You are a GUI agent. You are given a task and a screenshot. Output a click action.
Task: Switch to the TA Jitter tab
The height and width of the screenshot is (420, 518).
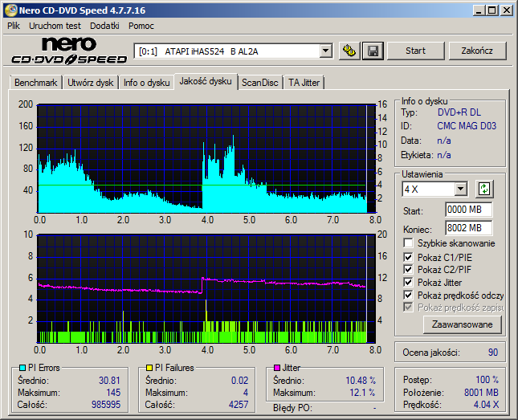point(304,83)
